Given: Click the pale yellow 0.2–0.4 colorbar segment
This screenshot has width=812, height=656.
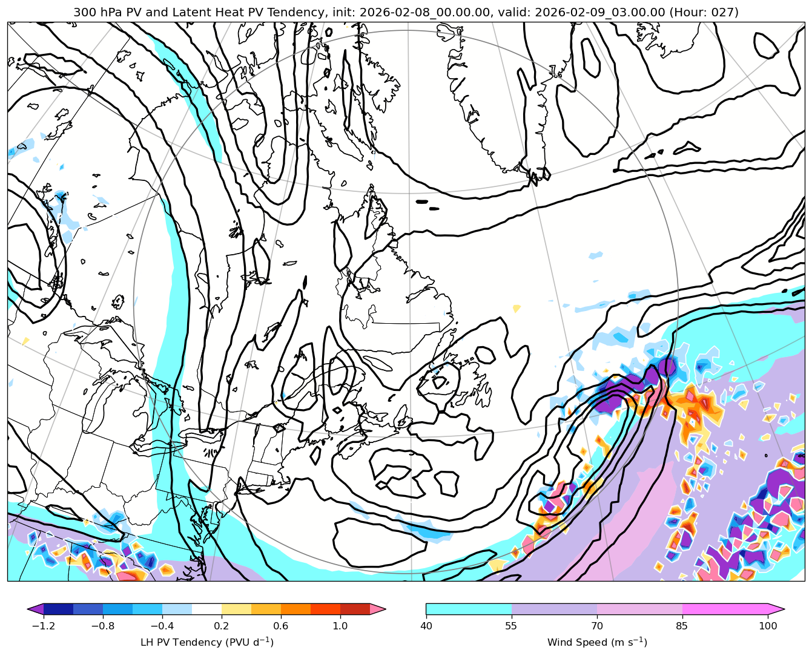Looking at the screenshot, I should [x=236, y=609].
